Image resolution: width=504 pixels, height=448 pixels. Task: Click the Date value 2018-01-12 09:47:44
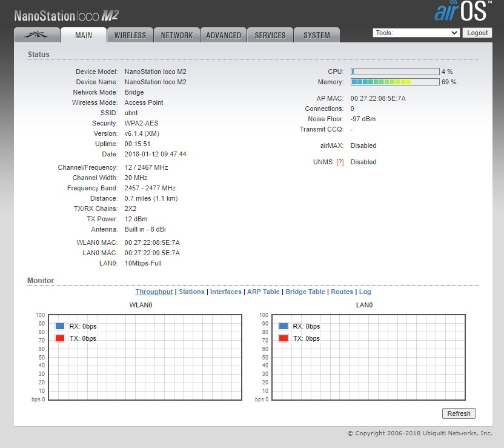tap(155, 154)
